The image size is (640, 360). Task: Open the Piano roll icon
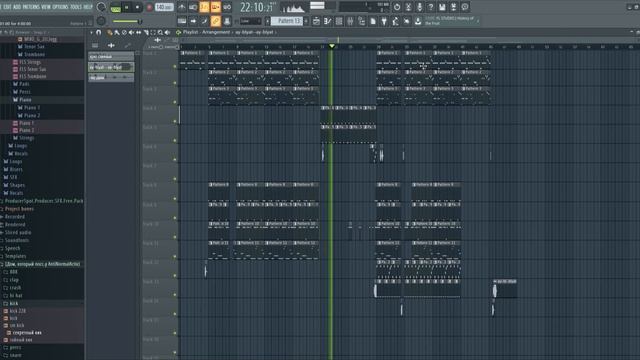(327, 21)
